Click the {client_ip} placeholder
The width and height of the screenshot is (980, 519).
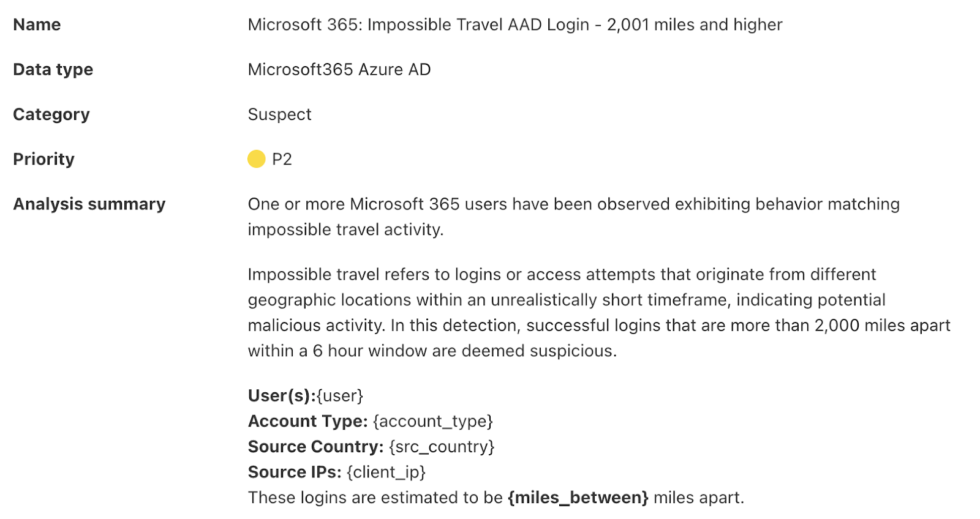[386, 472]
